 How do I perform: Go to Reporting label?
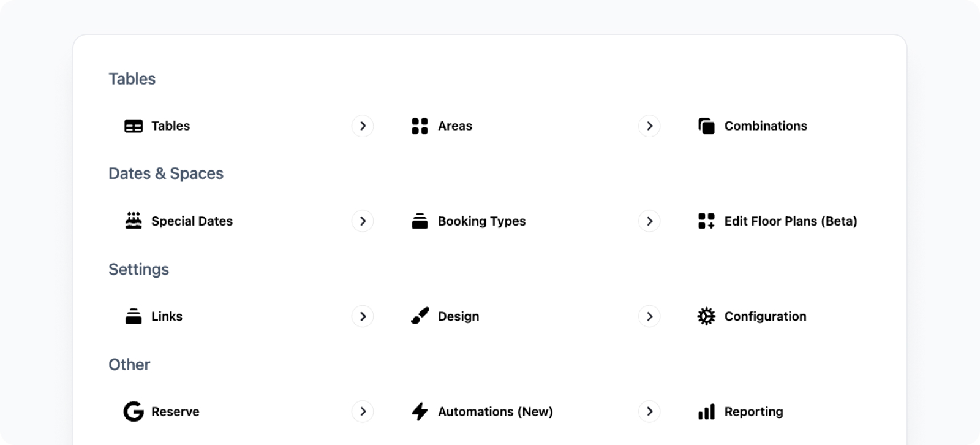(x=753, y=411)
